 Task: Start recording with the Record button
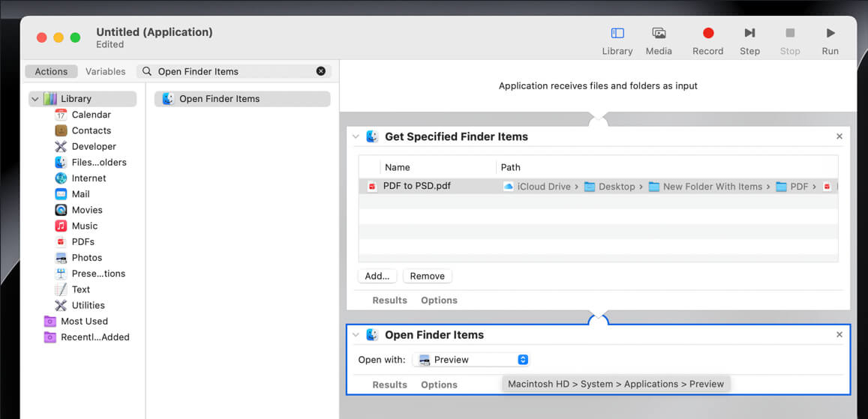[x=708, y=41]
